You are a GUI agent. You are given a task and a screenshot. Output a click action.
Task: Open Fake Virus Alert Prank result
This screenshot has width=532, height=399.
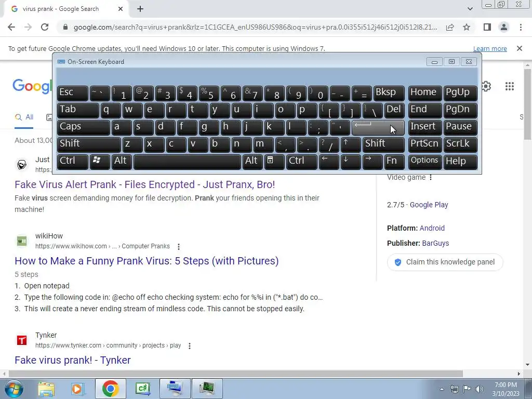click(x=145, y=184)
